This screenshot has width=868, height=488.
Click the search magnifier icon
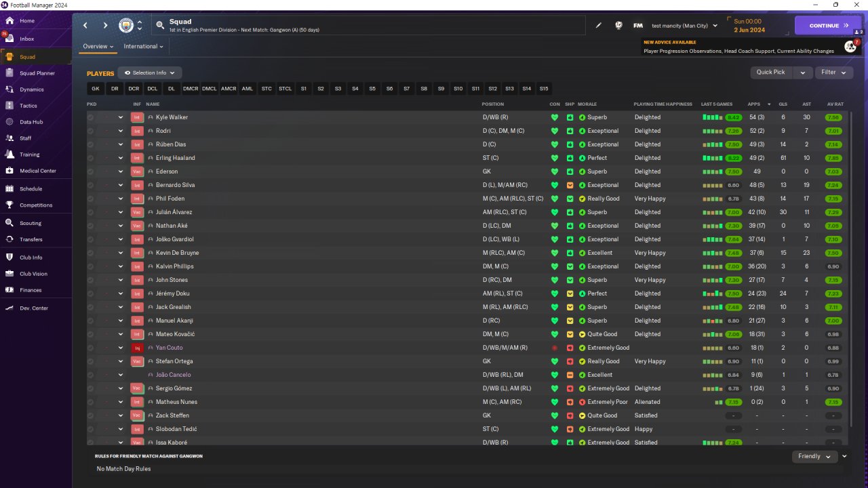pos(160,25)
